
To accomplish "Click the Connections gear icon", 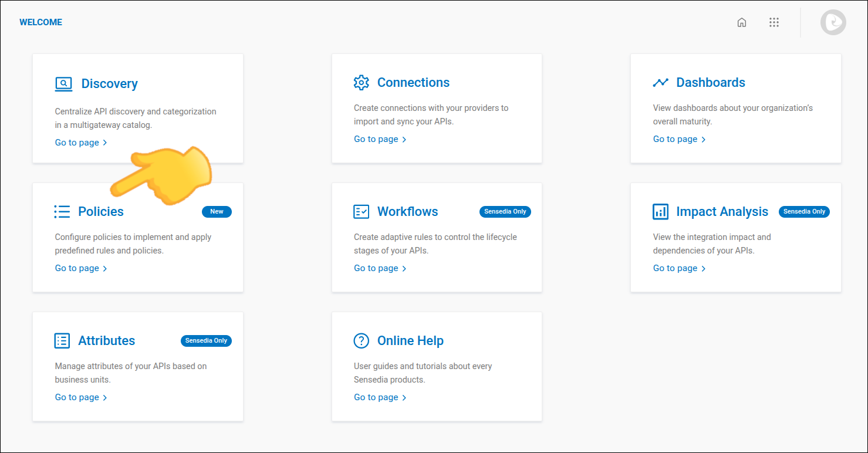I will coord(362,82).
